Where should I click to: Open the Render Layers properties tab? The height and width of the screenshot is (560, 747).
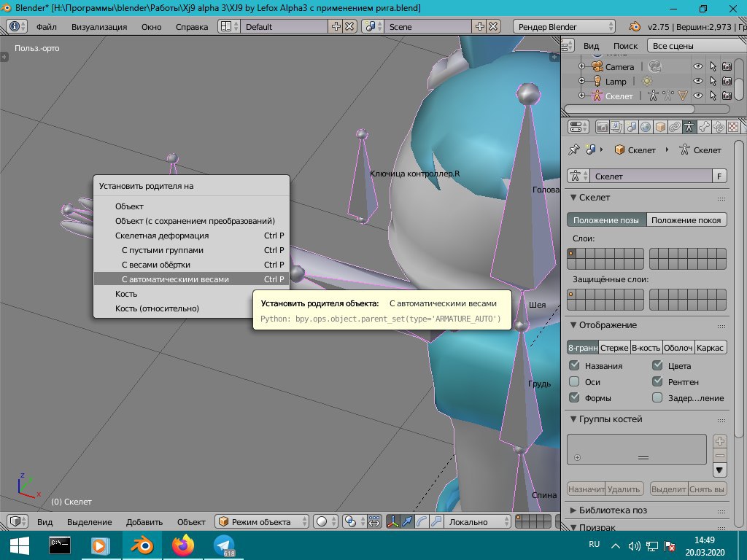[616, 127]
